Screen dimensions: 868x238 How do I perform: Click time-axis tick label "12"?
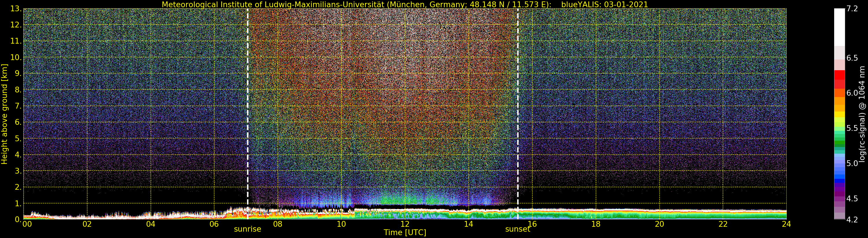405,224
